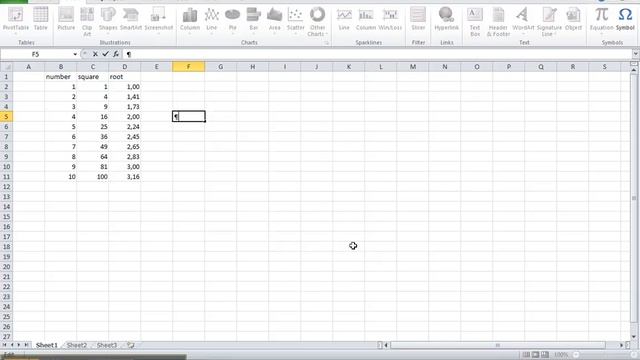Add a Signature Line
640x360 pixels.
(x=549, y=21)
